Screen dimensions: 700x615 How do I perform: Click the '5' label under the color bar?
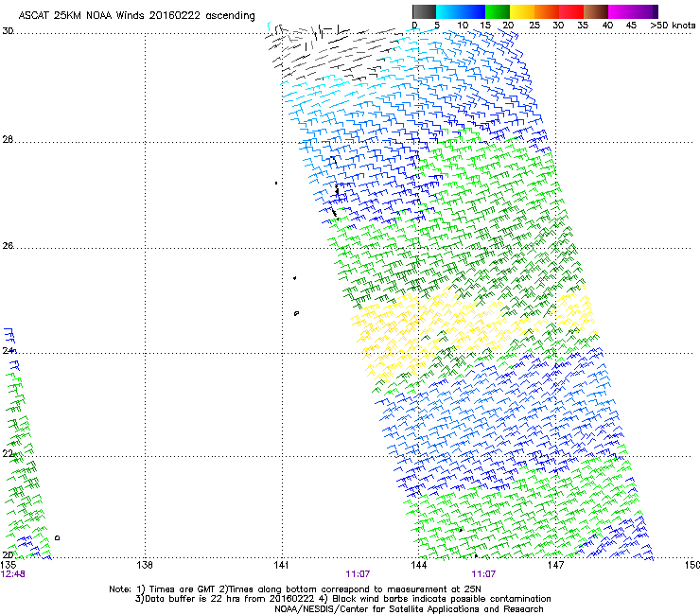coord(437,26)
